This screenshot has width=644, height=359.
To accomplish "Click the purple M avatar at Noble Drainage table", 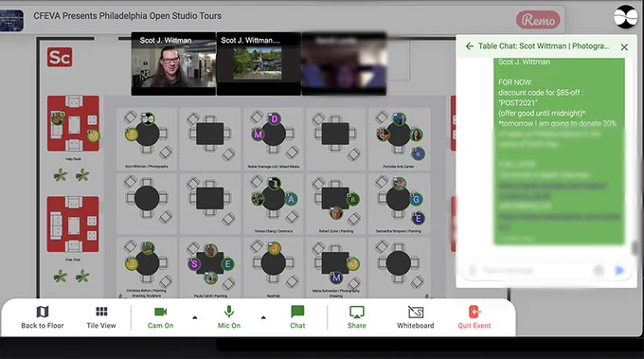I will (x=258, y=135).
